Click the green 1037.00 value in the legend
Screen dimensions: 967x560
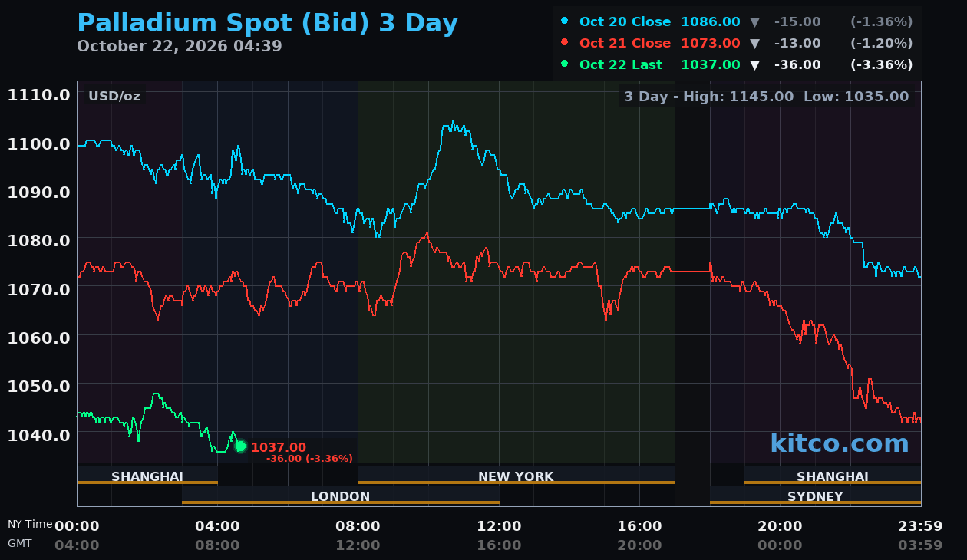coord(711,64)
